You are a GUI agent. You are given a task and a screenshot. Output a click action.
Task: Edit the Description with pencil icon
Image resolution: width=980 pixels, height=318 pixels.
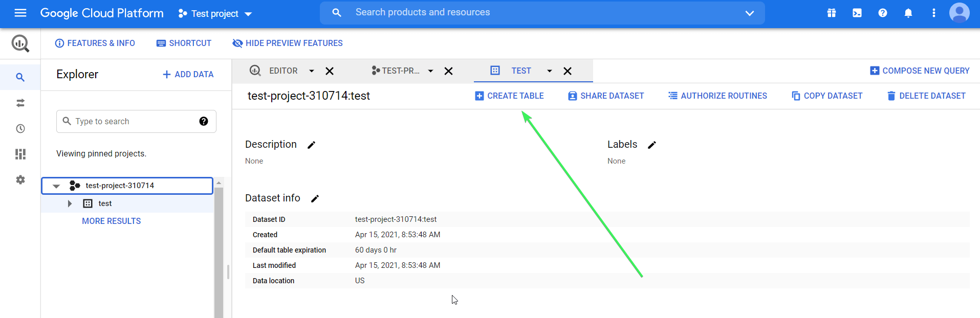(x=311, y=145)
